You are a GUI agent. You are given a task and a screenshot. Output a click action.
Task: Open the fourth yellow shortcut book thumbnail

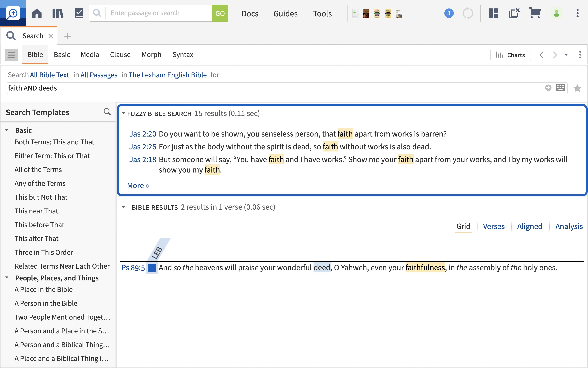388,14
